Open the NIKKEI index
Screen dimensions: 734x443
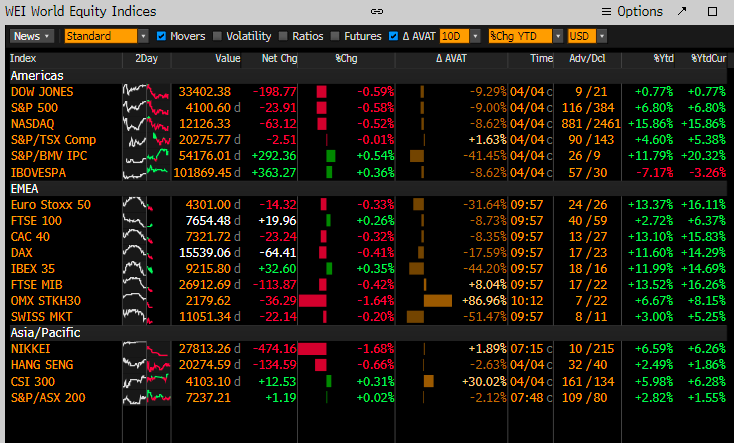coord(30,349)
